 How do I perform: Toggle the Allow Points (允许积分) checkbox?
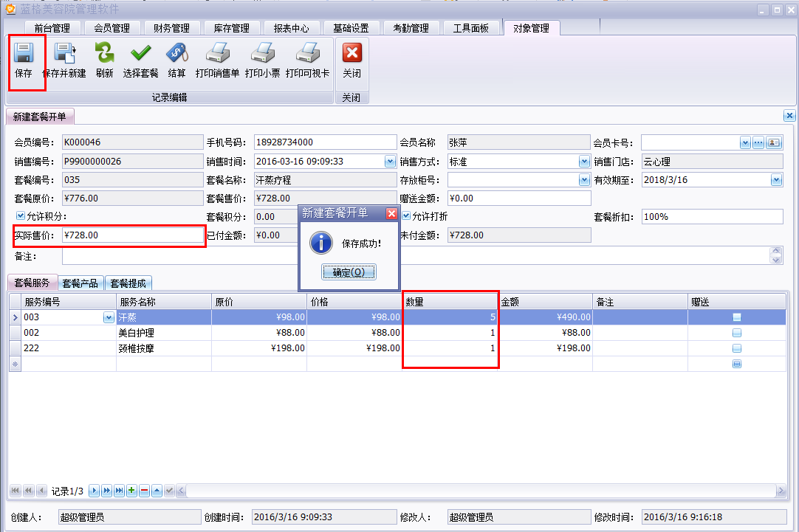tap(20, 216)
